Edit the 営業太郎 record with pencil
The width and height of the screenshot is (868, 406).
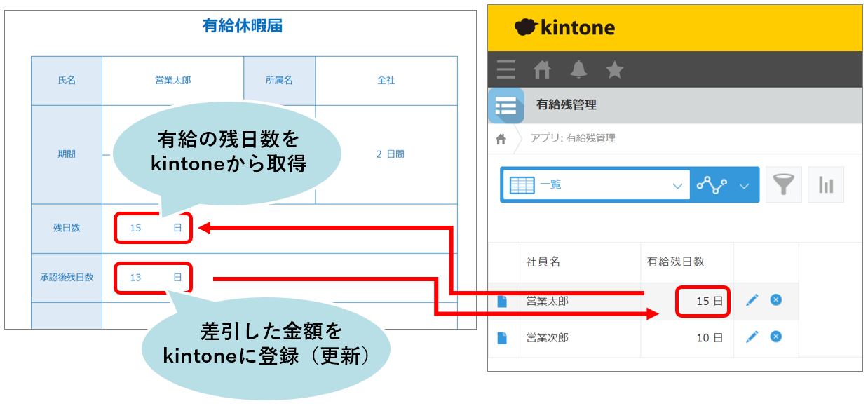(x=752, y=300)
